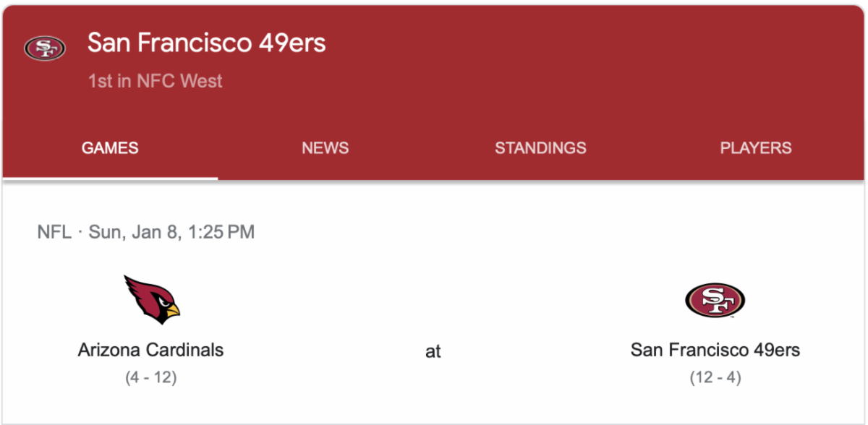Image resolution: width=868 pixels, height=425 pixels.
Task: Click the San Francisco 49ers header title
Action: coord(207,43)
